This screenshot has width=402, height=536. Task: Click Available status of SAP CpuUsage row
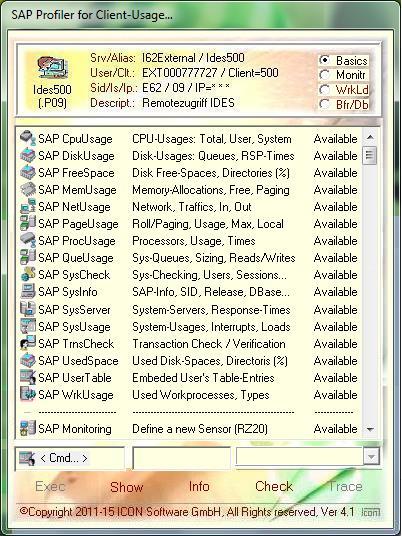336,139
